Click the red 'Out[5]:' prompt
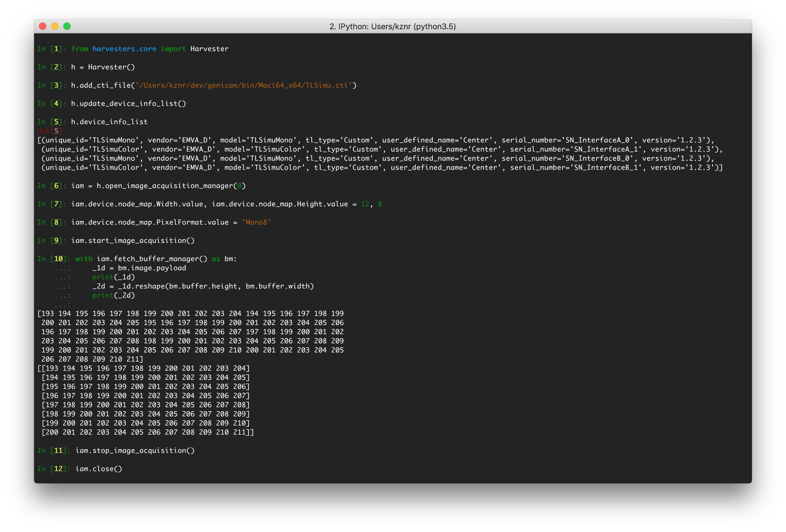Image resolution: width=786 pixels, height=532 pixels. (51, 131)
